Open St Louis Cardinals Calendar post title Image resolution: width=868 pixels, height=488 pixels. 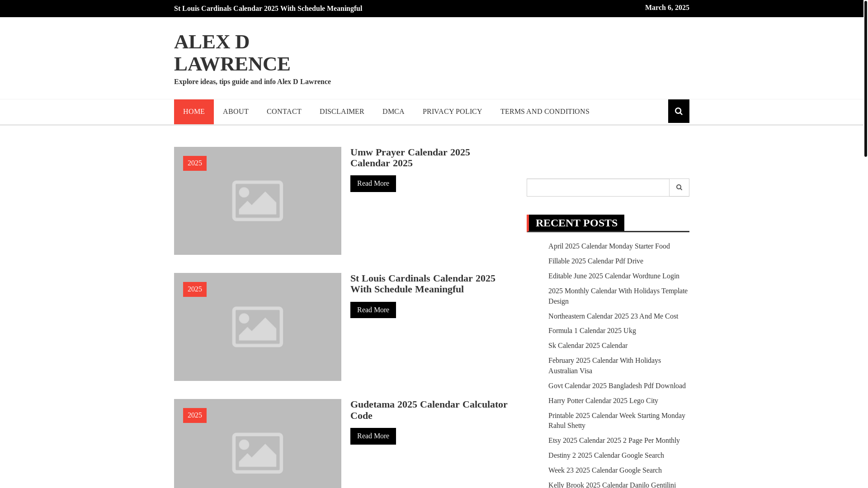[423, 284]
